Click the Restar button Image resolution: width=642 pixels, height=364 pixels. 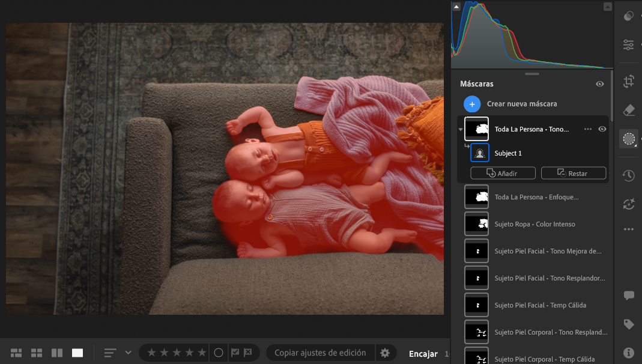(573, 173)
